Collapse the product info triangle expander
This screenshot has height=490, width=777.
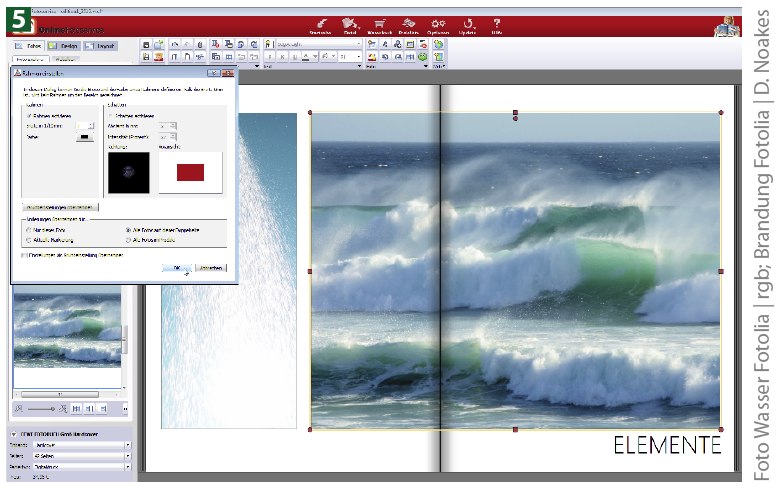(x=14, y=434)
